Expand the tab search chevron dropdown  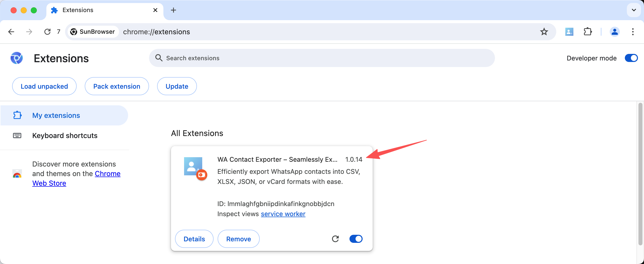(634, 10)
